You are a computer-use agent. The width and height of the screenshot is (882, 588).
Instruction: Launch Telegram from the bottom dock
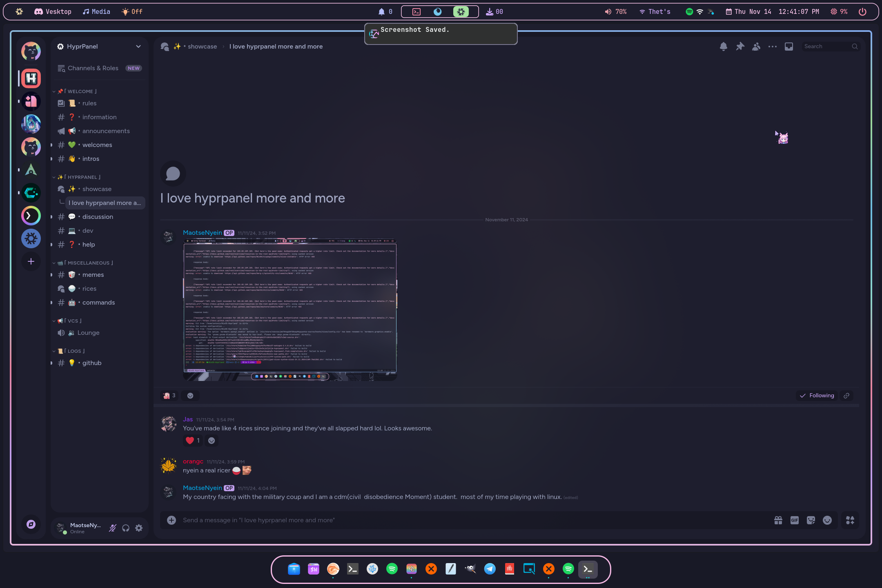click(490, 569)
